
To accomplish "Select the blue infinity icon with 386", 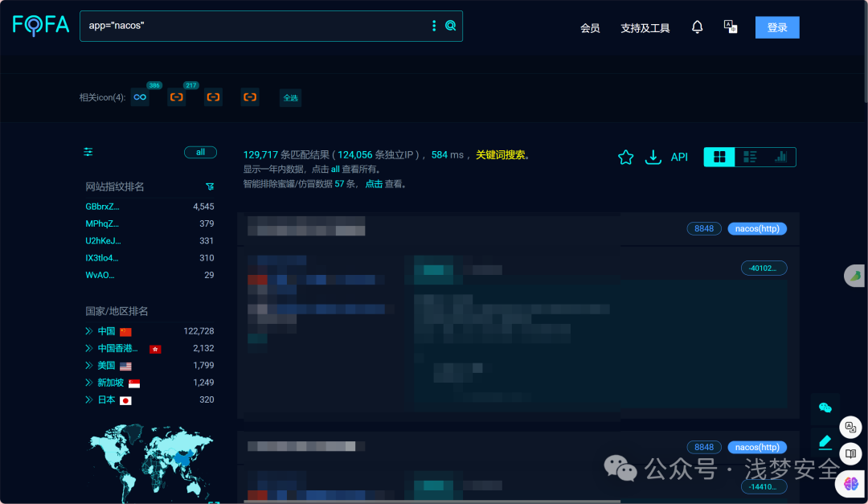I will tap(140, 97).
